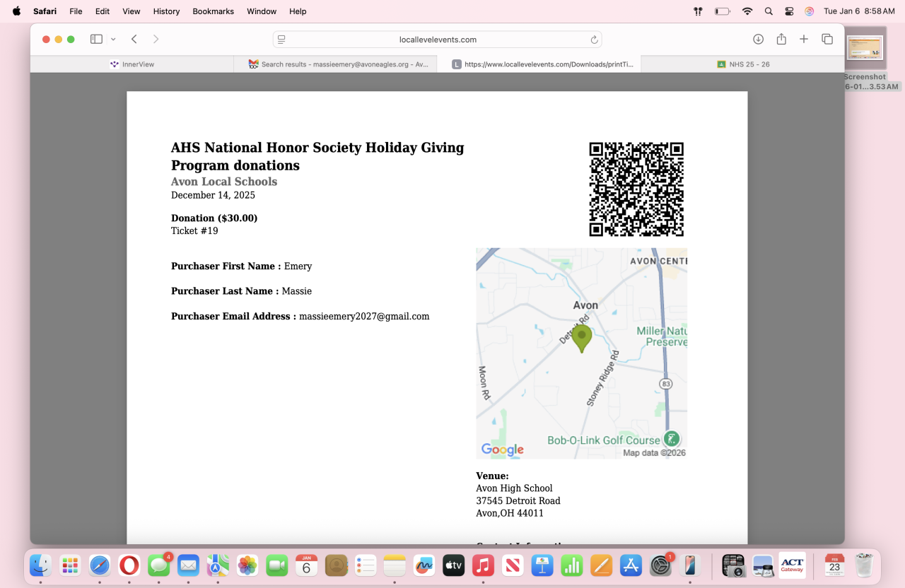Open the Notes app in the Dock
The width and height of the screenshot is (905, 588).
(395, 565)
